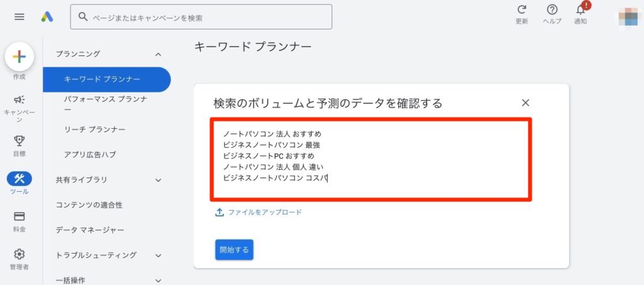Open the hamburger main menu
The height and width of the screenshot is (285, 644).
click(x=19, y=17)
